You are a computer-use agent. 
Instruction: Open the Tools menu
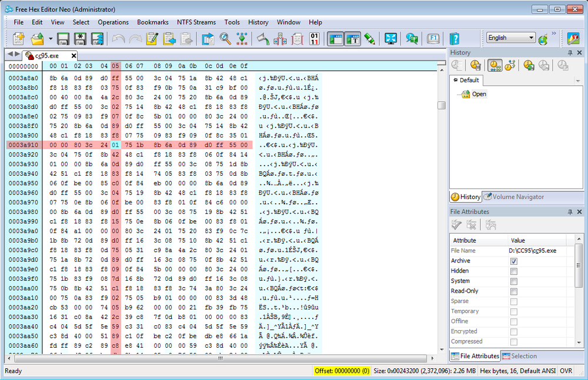point(232,22)
